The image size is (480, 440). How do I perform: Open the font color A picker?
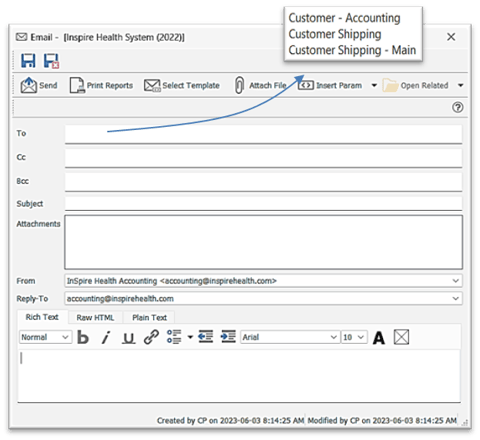click(379, 337)
